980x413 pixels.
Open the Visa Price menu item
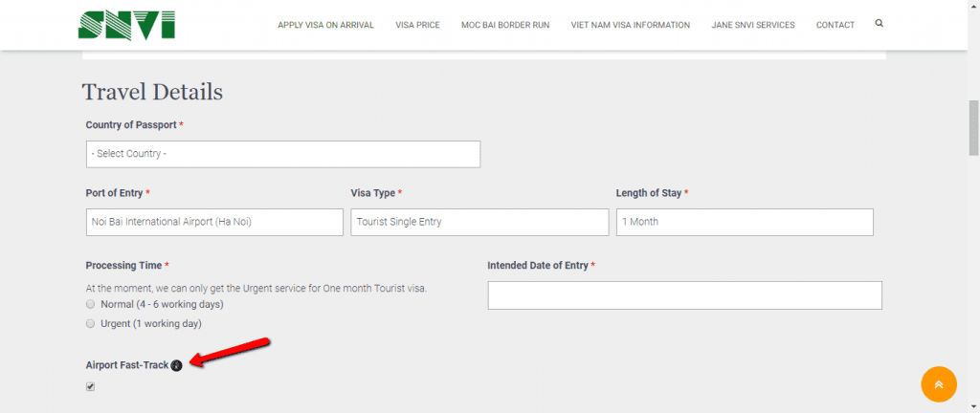[x=417, y=25]
